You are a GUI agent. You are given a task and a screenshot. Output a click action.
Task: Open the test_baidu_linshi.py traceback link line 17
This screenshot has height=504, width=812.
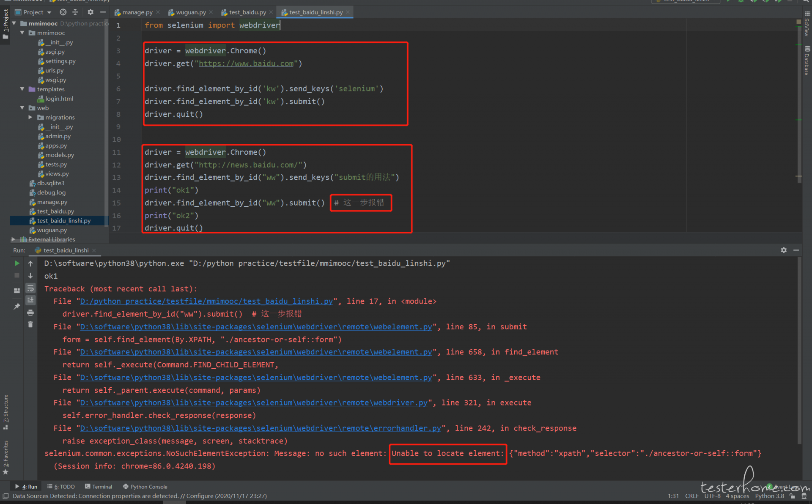pos(206,301)
